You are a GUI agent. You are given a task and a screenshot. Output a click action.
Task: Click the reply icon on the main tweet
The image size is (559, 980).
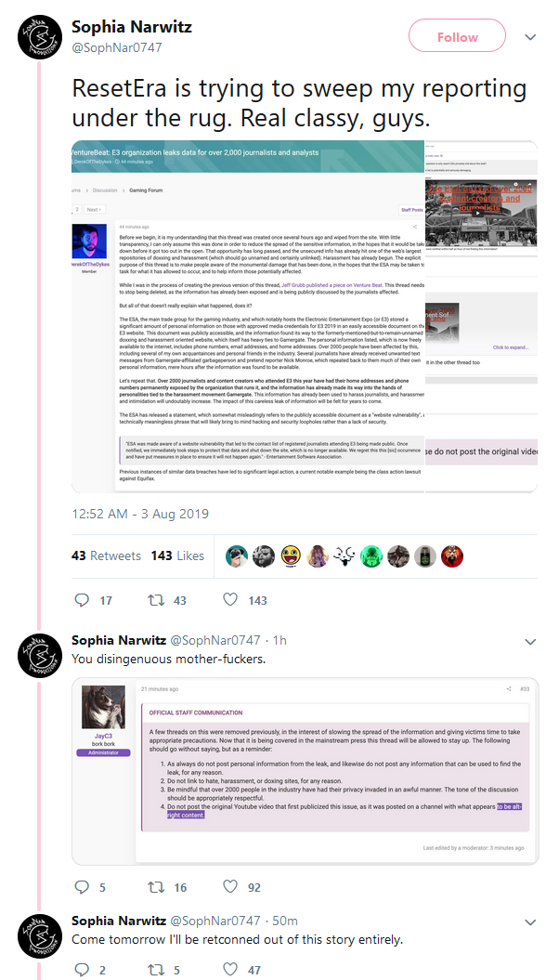82,600
